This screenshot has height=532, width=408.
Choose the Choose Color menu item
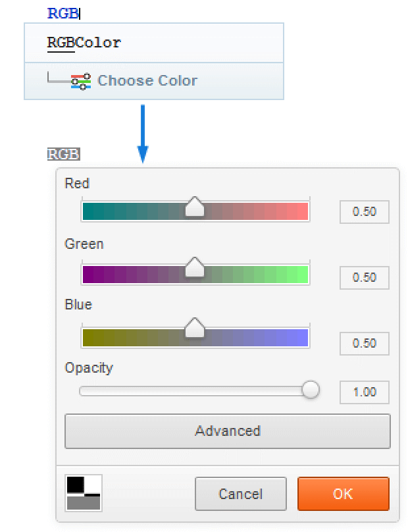[147, 81]
